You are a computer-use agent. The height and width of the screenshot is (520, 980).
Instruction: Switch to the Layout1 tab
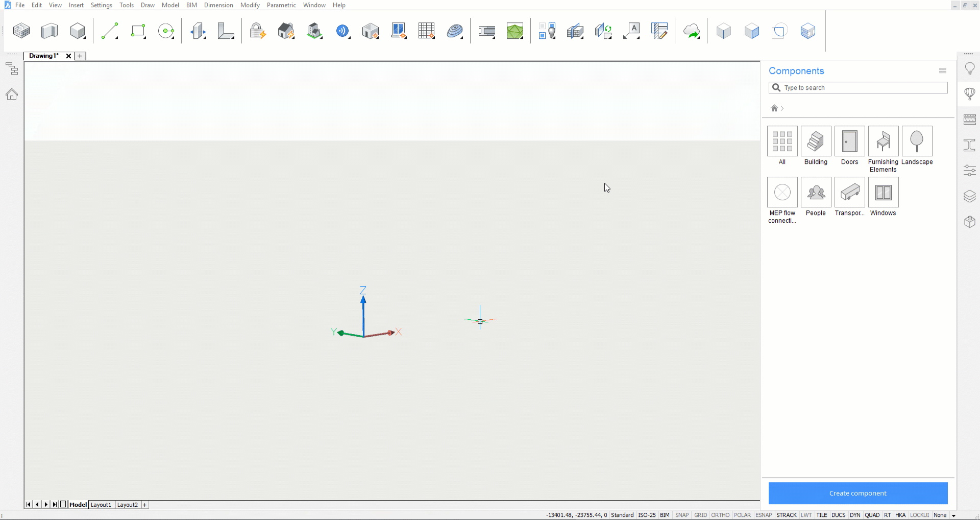tap(101, 505)
